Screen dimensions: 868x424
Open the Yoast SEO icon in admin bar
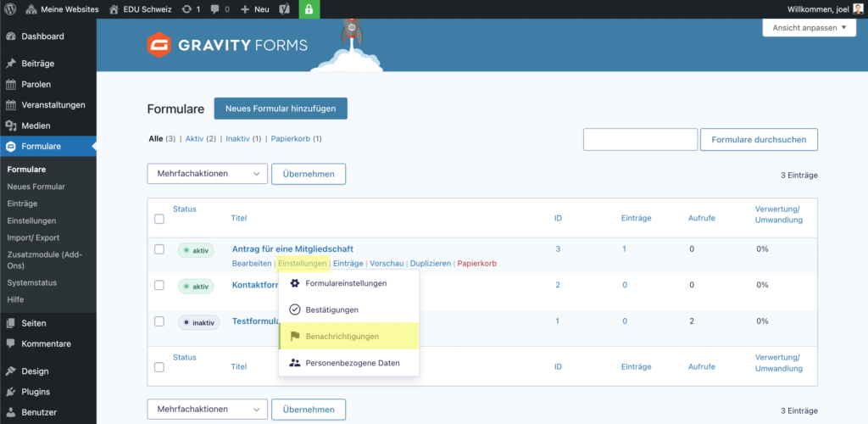point(286,9)
